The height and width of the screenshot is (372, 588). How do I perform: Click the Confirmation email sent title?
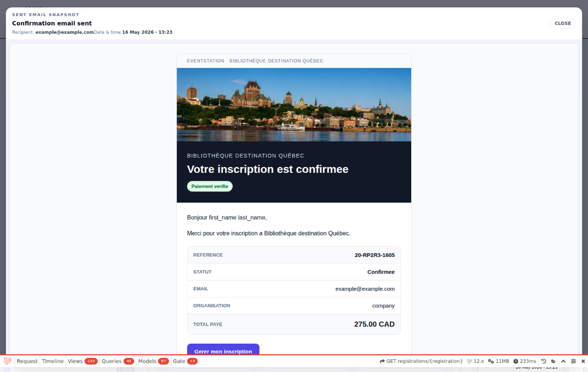click(52, 23)
